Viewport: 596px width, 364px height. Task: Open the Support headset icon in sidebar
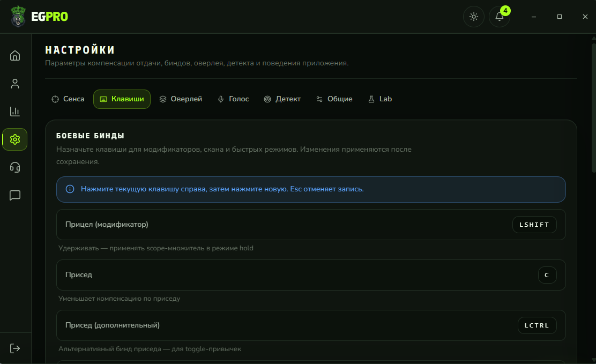click(15, 167)
